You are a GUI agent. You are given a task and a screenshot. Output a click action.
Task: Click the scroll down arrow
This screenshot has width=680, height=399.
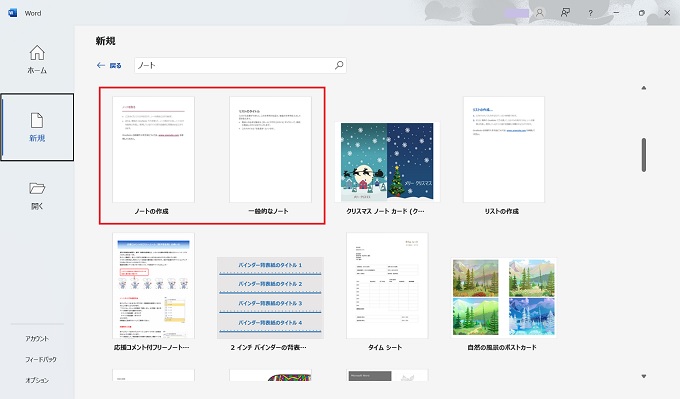click(644, 376)
